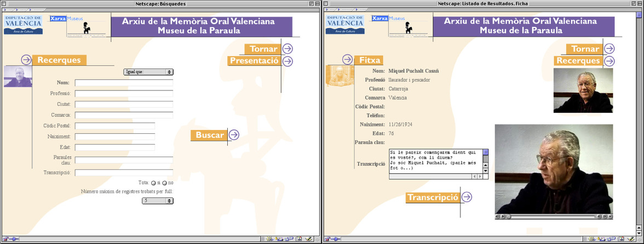Image resolution: width=644 pixels, height=244 pixels.
Task: Click the Ciutat input field
Action: [124, 104]
